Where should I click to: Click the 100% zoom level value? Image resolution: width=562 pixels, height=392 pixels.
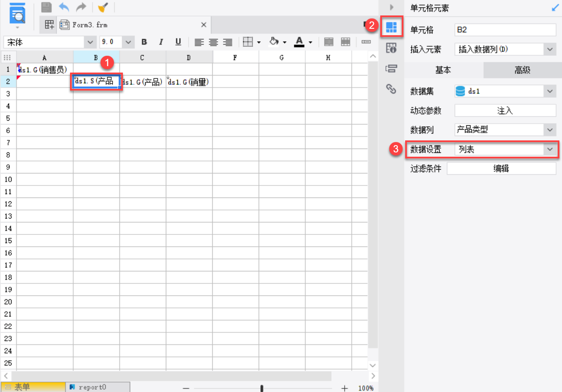point(366,388)
